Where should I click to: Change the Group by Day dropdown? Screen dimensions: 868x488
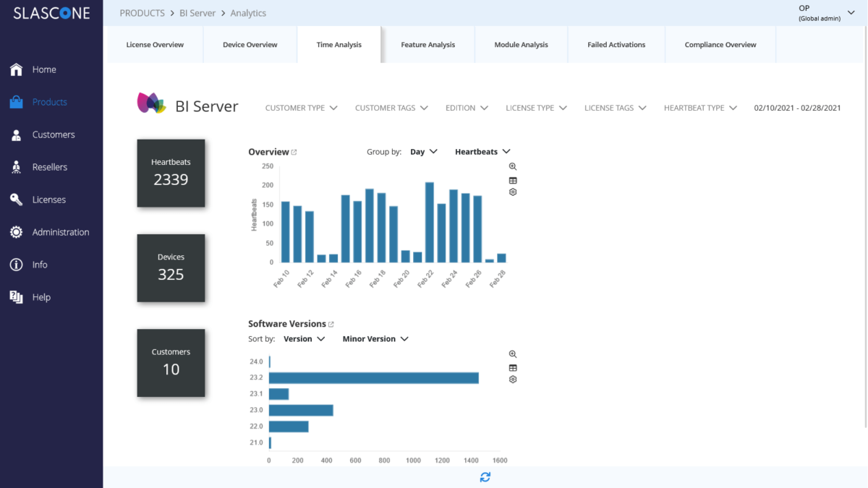pos(423,151)
